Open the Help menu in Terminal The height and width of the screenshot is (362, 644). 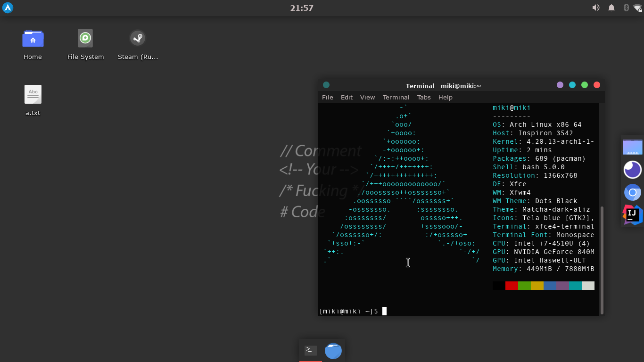[446, 97]
